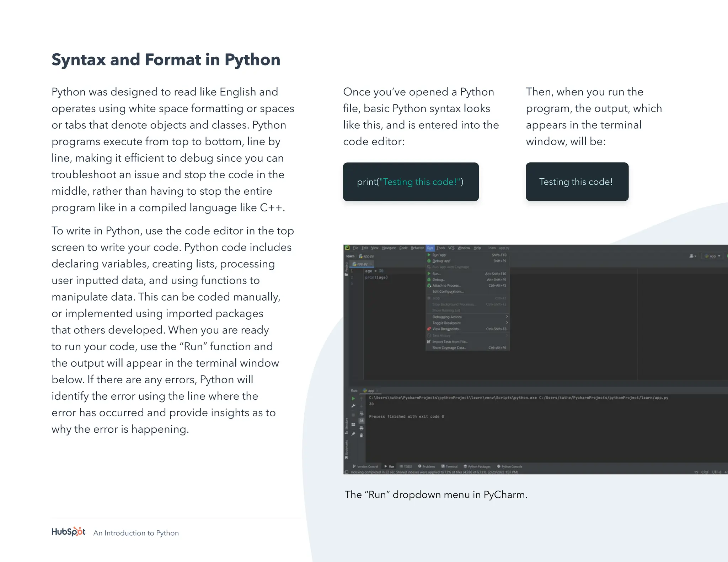Open the TODO tool window tab
Screen dimensions: 728x562
point(406,466)
